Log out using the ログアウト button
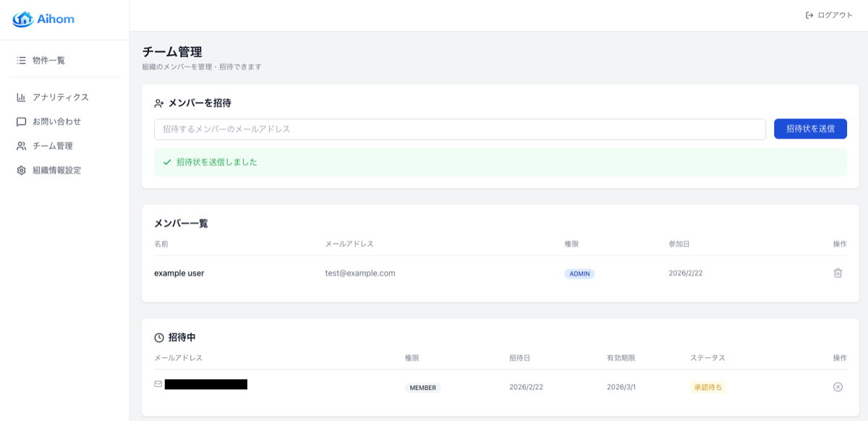This screenshot has height=421, width=868. tap(829, 15)
